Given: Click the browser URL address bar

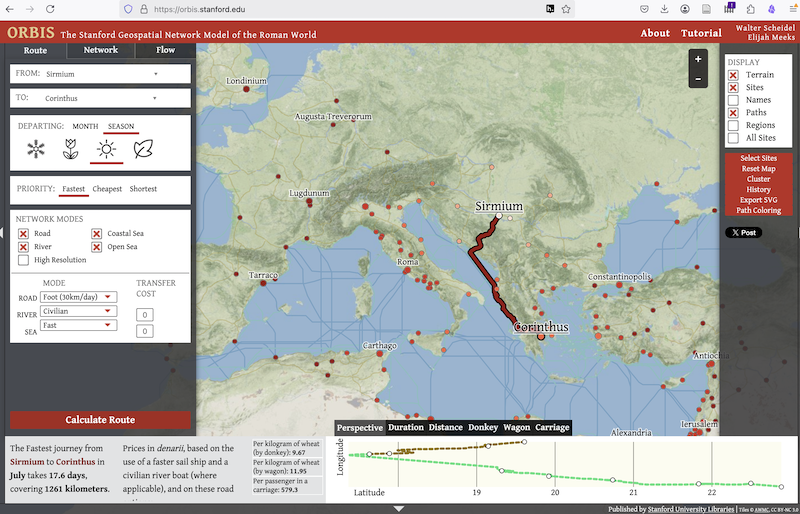Looking at the screenshot, I should (x=347, y=9).
